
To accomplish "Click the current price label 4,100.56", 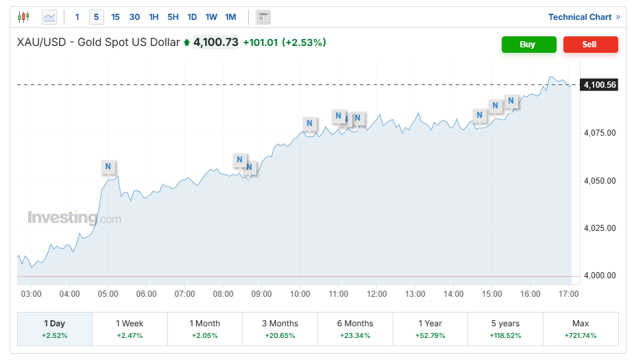I will coord(600,85).
